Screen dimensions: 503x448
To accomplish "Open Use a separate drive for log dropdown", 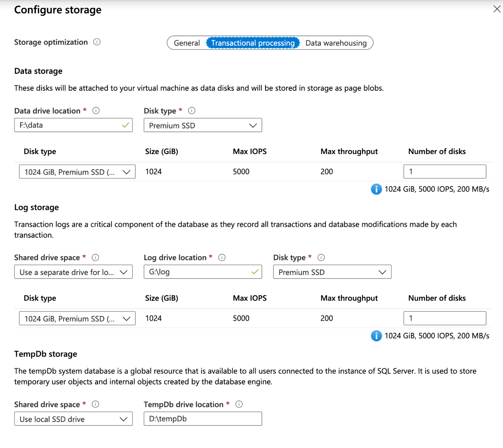I will pyautogui.click(x=73, y=272).
